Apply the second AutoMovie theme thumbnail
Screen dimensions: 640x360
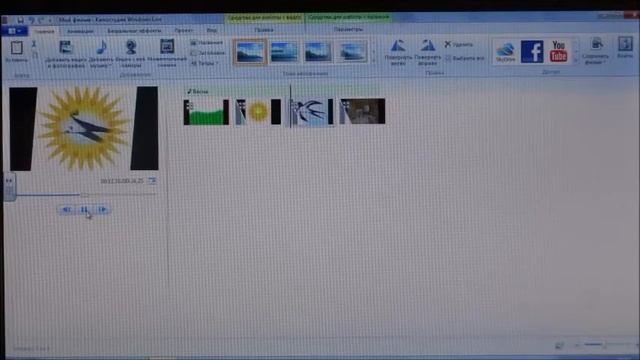click(284, 52)
